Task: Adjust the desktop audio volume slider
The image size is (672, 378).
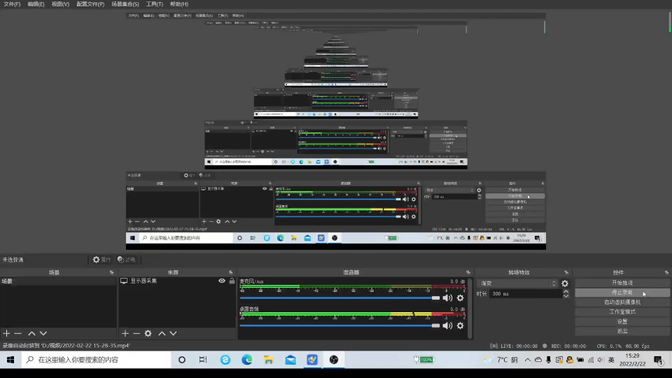Action: (340, 326)
